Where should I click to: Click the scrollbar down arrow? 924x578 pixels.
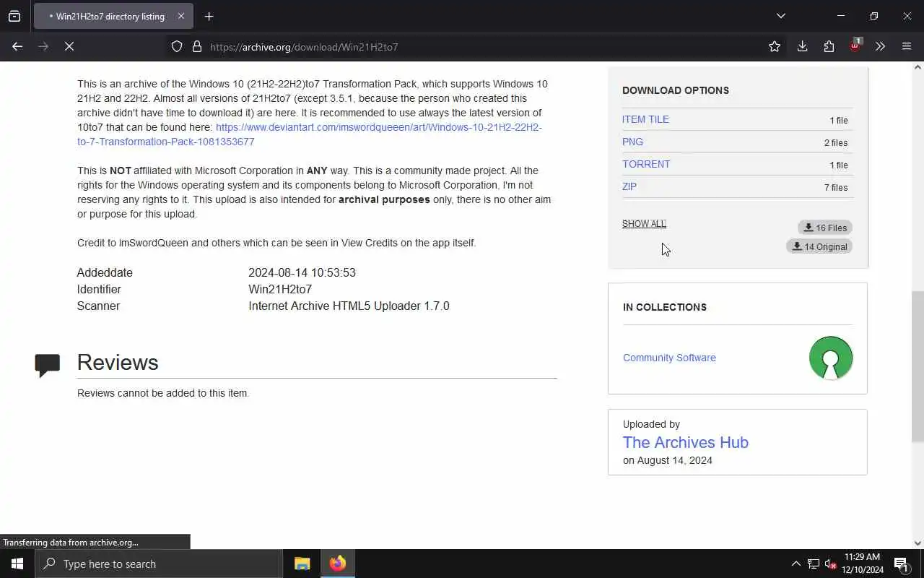coord(918,543)
